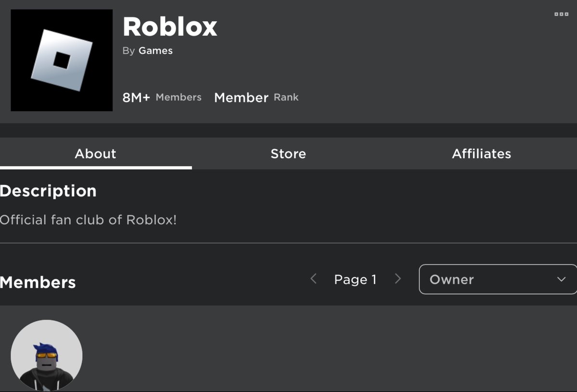Switch to the About tab
Viewport: 577px width, 392px height.
click(x=96, y=154)
